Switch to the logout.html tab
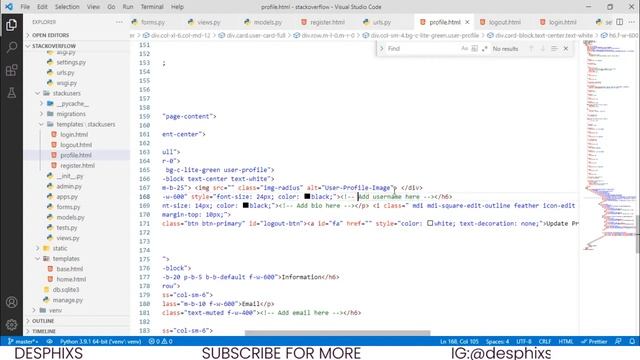The width and height of the screenshot is (640, 360). 504,22
